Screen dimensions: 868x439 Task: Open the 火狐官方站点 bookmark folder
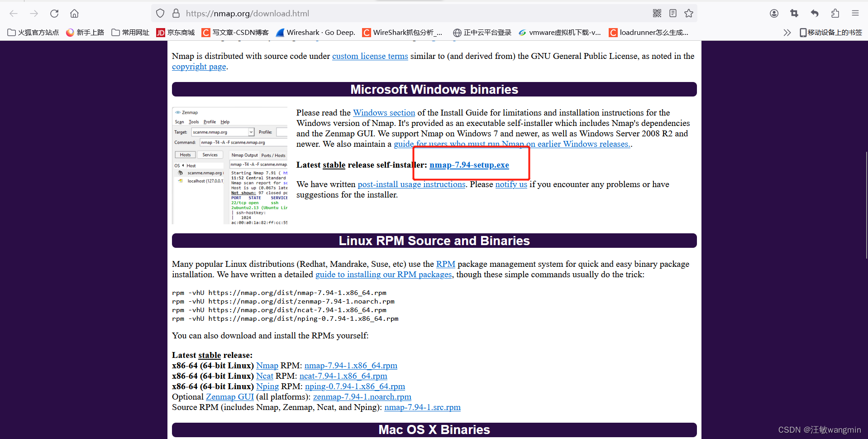[33, 33]
